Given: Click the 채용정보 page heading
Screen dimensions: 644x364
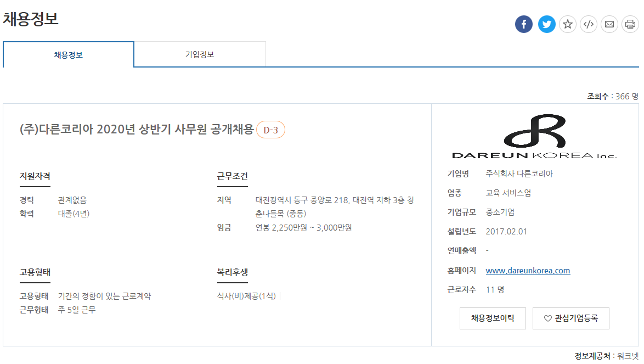Looking at the screenshot, I should 31,19.
